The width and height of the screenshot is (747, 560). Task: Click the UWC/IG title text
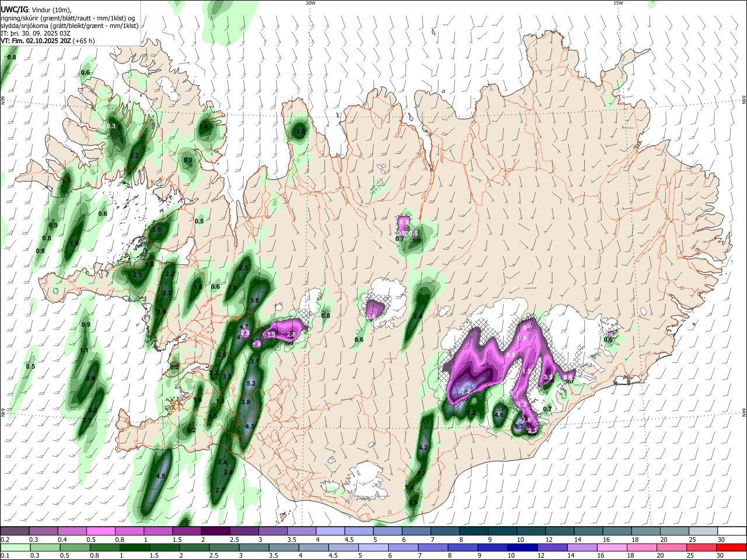coord(15,10)
